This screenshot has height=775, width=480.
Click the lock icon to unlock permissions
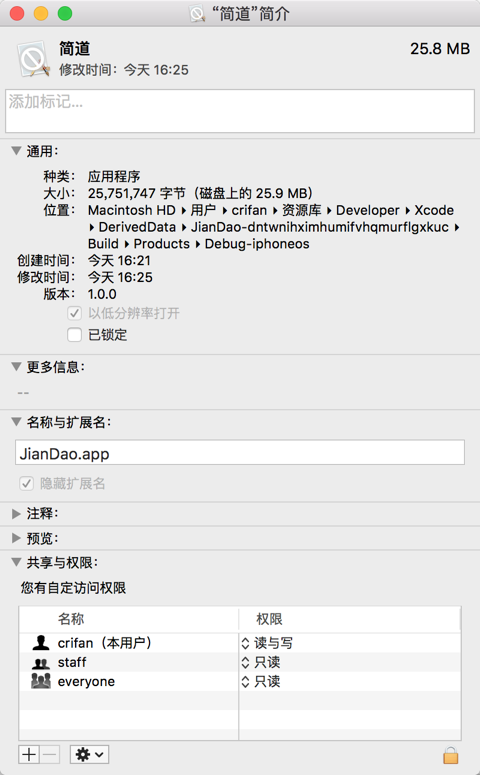450,755
